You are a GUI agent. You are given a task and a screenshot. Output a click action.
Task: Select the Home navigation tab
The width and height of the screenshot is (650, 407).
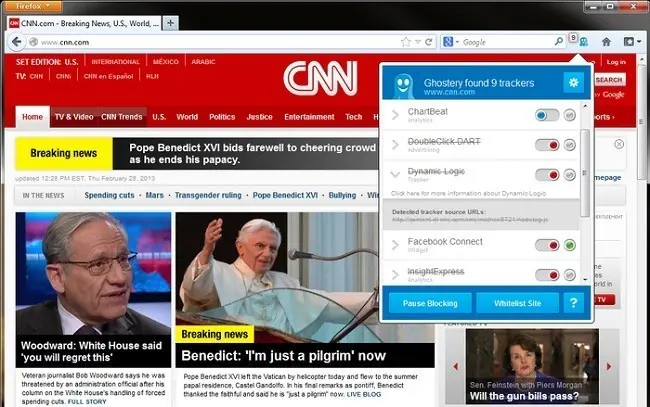click(32, 117)
